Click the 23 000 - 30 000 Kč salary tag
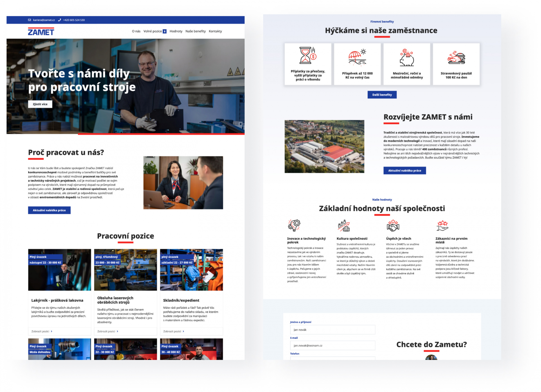The width and height of the screenshot is (541, 392). (107, 263)
